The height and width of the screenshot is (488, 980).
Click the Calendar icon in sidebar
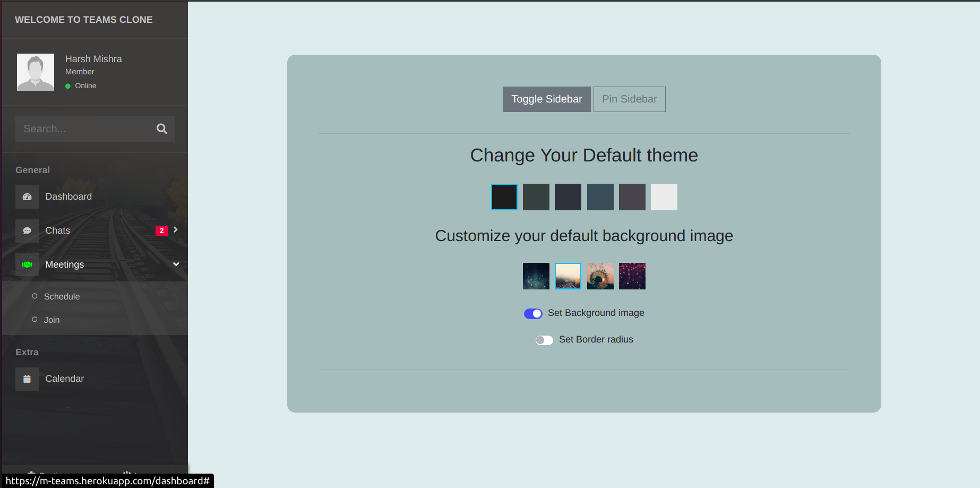point(27,379)
